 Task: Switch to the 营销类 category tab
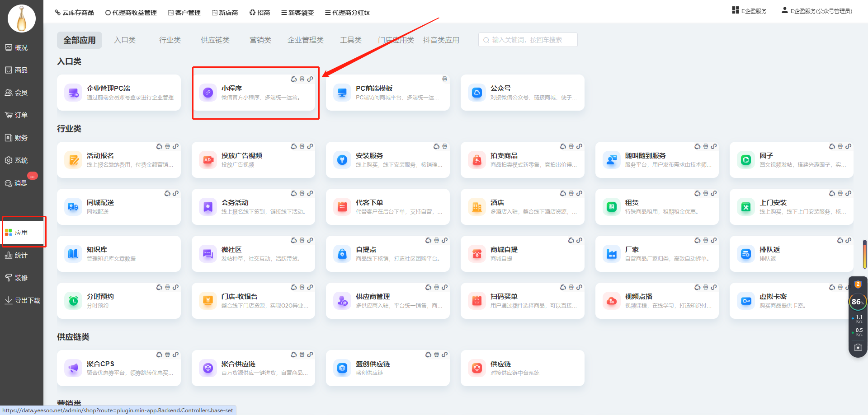point(260,40)
